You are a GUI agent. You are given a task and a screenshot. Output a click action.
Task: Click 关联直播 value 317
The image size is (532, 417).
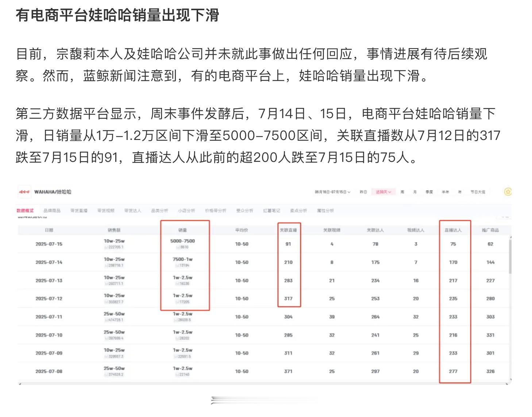pyautogui.click(x=288, y=299)
